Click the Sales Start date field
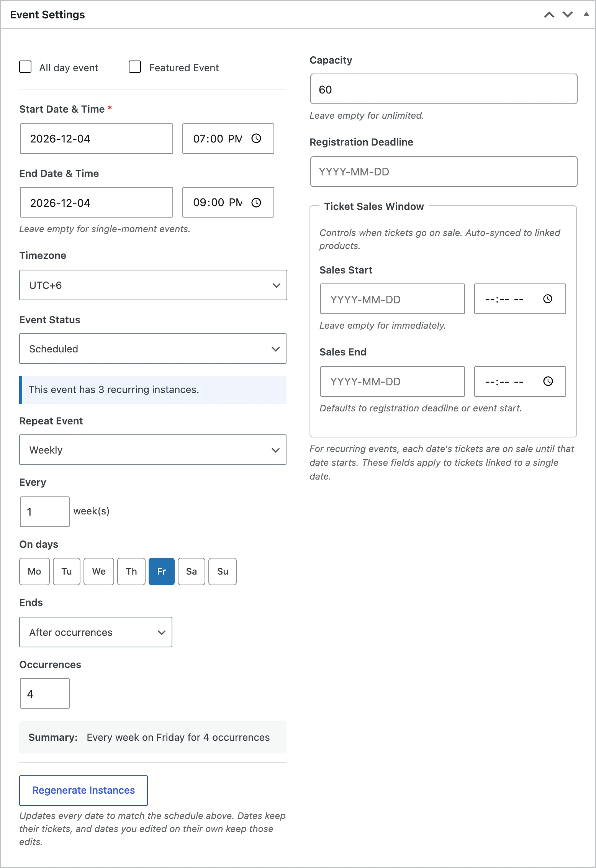The height and width of the screenshot is (868, 596). (x=393, y=299)
